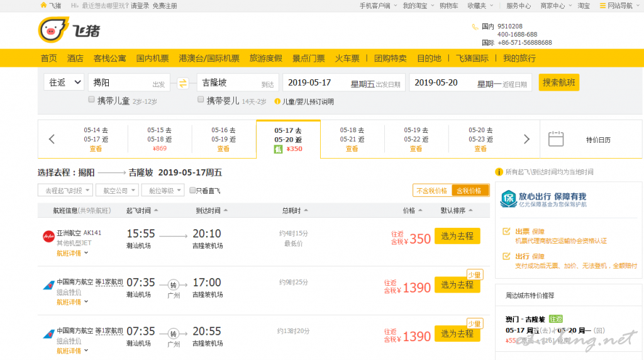Sort by 到达时间 column

click(x=211, y=210)
